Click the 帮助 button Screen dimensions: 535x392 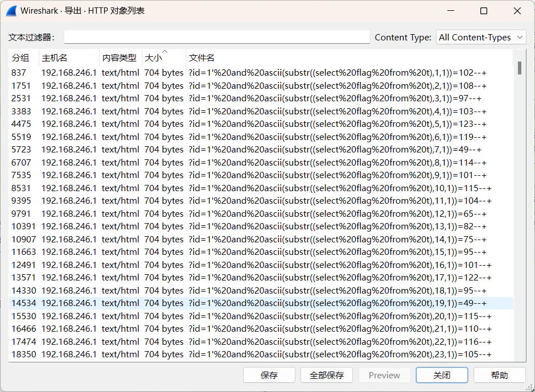pos(500,376)
